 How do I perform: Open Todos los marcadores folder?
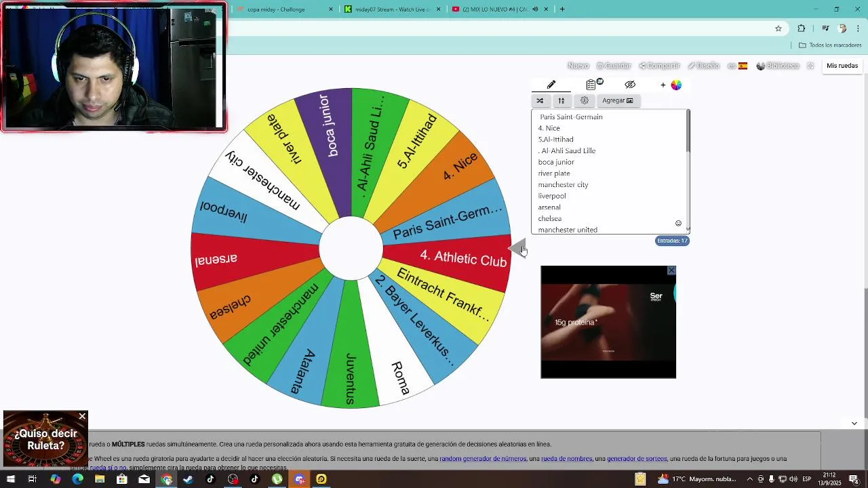click(x=830, y=45)
